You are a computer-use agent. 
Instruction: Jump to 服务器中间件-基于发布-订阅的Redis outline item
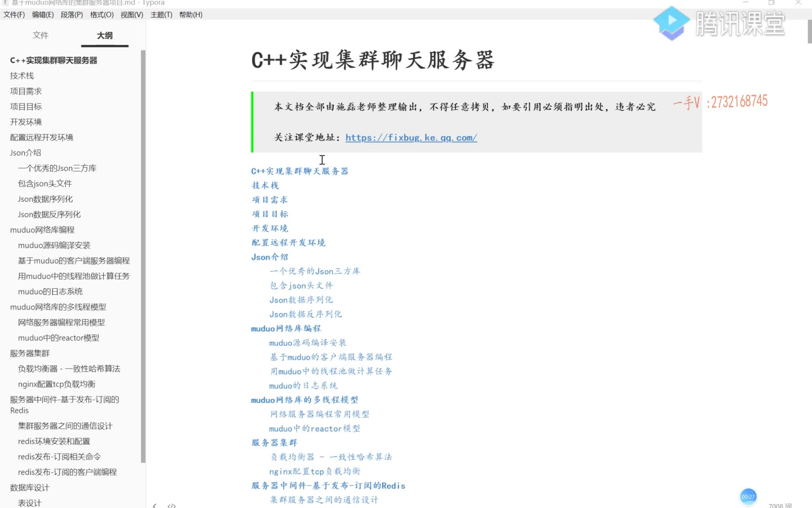point(64,405)
